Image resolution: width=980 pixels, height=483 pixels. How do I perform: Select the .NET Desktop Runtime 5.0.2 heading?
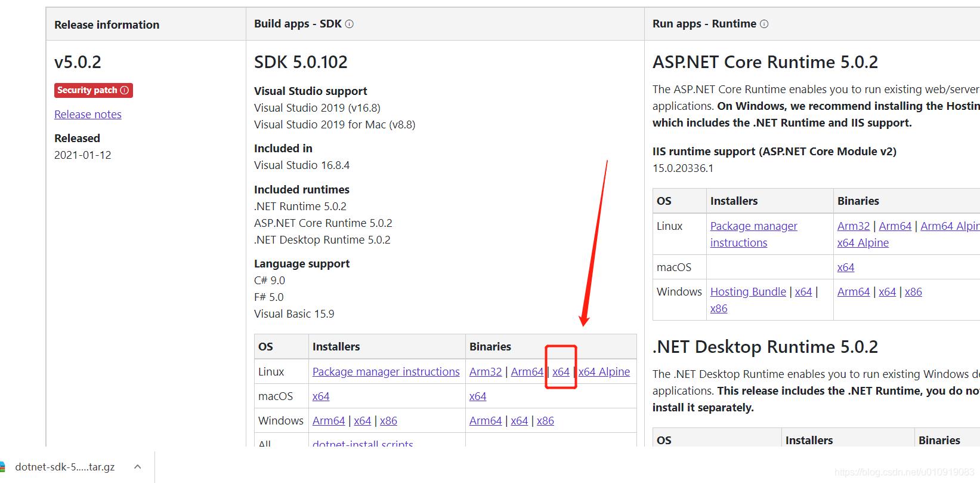(x=765, y=347)
